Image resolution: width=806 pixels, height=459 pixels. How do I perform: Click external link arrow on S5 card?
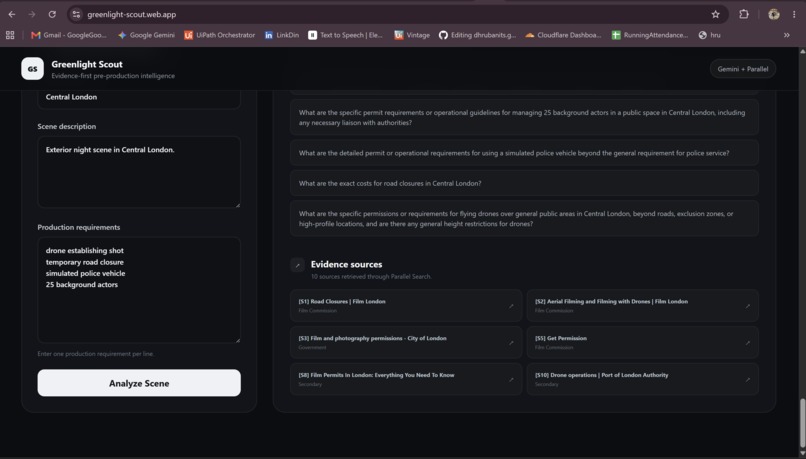point(747,343)
